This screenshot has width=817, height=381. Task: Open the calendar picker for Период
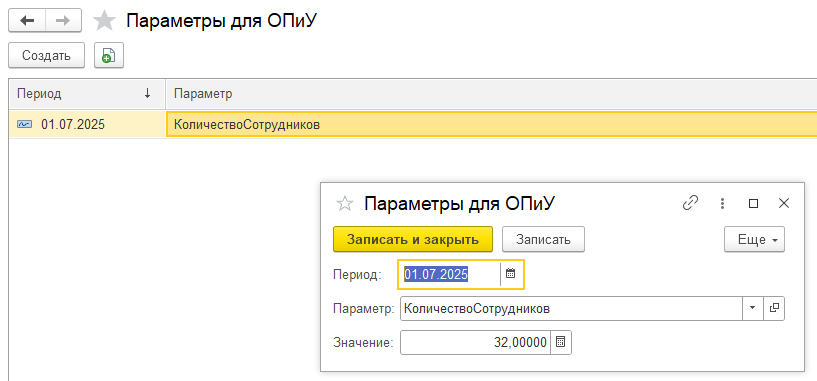click(x=511, y=274)
